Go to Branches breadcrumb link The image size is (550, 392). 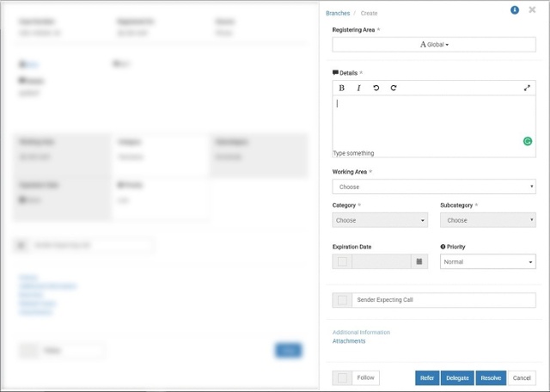coord(338,13)
